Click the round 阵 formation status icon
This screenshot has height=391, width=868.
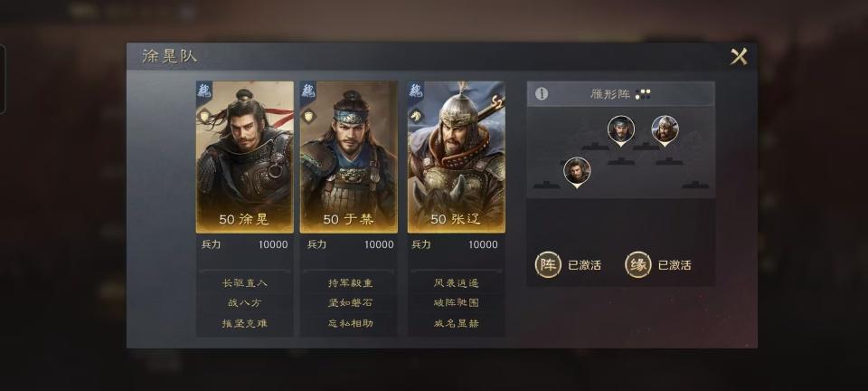coord(548,264)
